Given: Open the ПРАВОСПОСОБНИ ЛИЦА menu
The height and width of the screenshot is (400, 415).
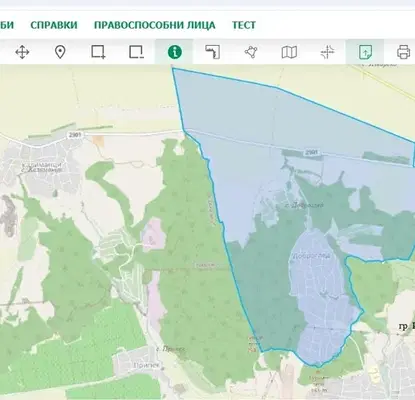Looking at the screenshot, I should pyautogui.click(x=154, y=25).
